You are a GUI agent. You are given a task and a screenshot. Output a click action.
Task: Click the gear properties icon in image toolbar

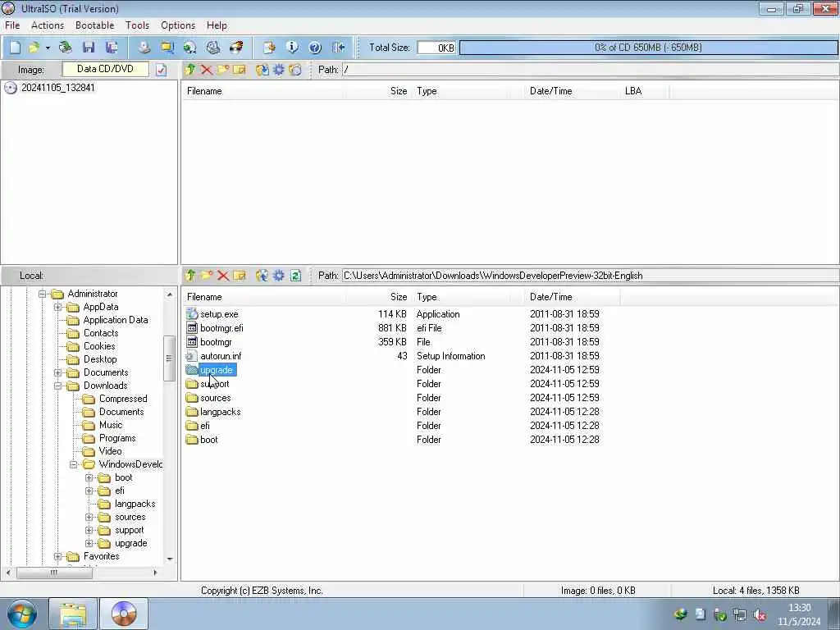[279, 70]
